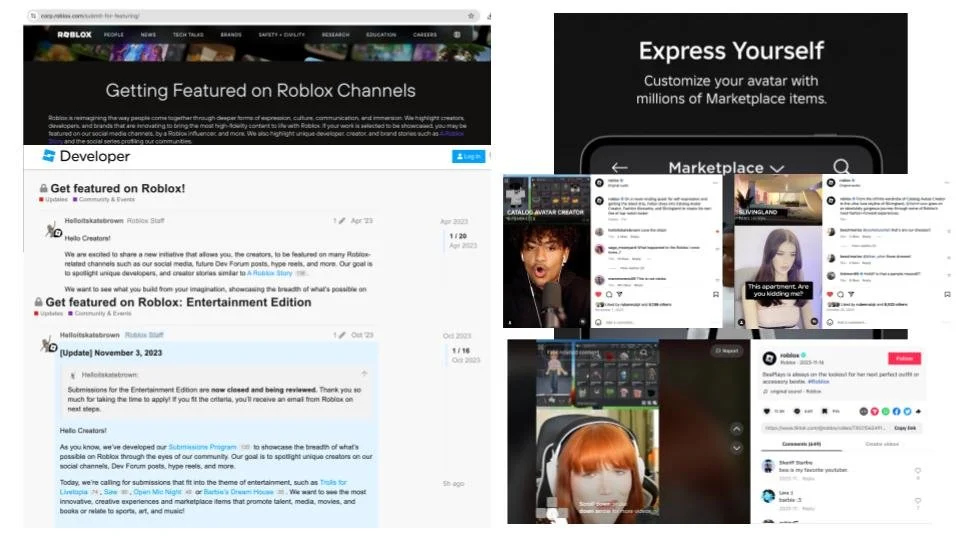The width and height of the screenshot is (960, 540).
Task: Like the Catalog Avatar Creator post
Action: point(598,294)
